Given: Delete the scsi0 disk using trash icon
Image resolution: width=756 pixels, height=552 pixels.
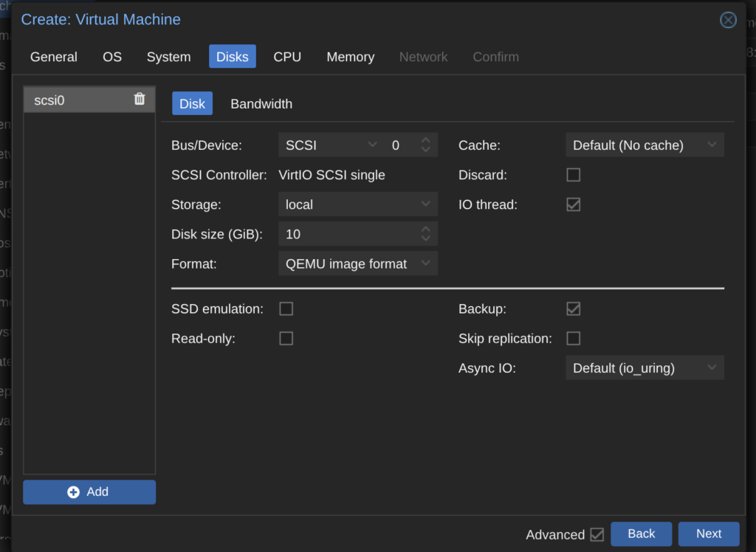Looking at the screenshot, I should click(140, 99).
